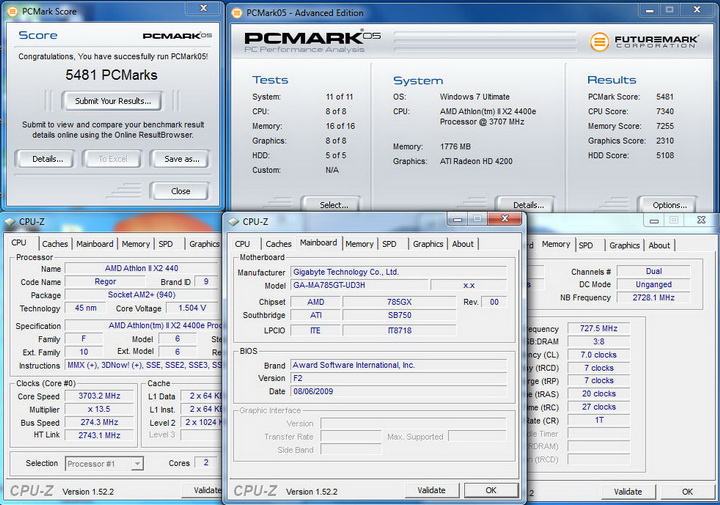Click the To Excel button
Screen dimensions: 720x505
pos(112,159)
